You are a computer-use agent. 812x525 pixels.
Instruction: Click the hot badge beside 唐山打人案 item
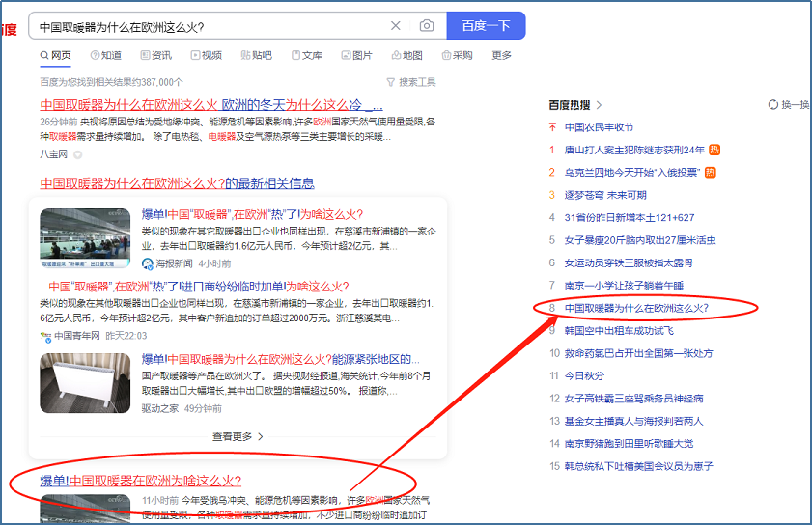[714, 150]
